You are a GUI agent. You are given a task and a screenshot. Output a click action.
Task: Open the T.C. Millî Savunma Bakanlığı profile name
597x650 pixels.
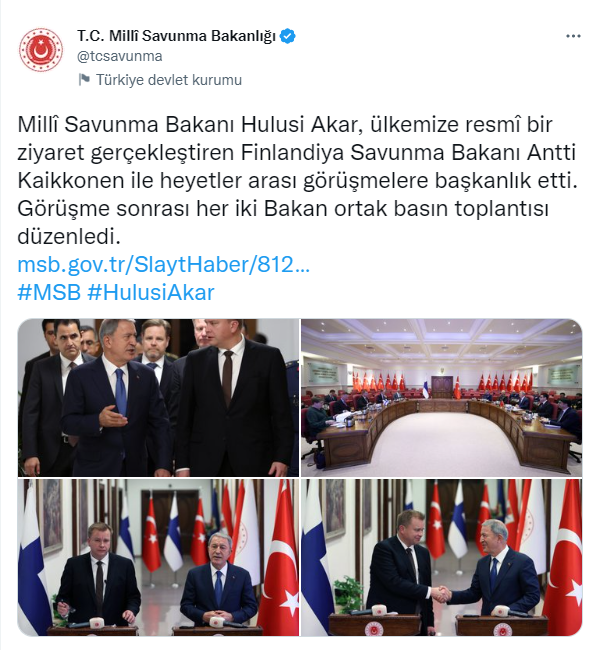point(176,36)
